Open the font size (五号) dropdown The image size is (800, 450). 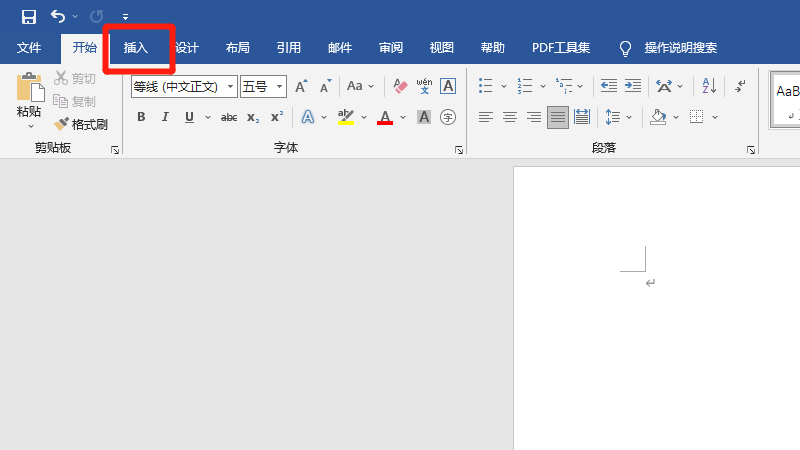coord(280,87)
